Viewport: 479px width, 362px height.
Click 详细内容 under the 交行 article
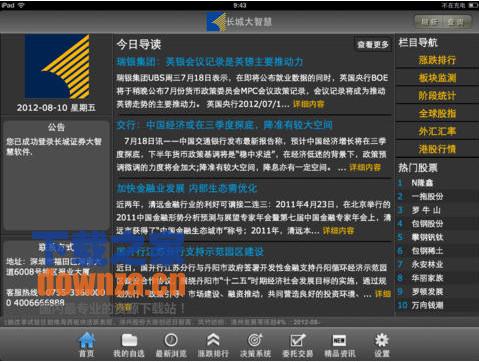(x=365, y=167)
